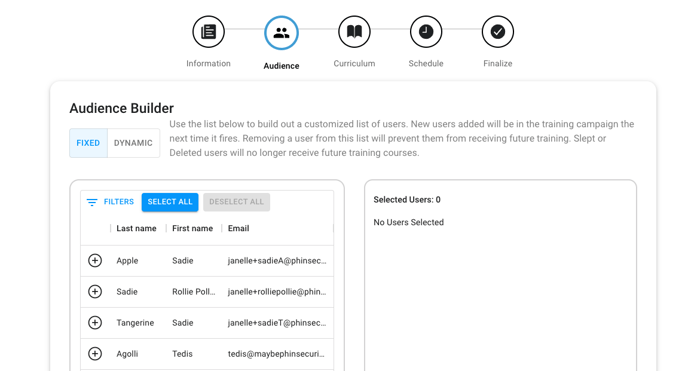Click email janelle+rolliepollie@phin...

277,292
